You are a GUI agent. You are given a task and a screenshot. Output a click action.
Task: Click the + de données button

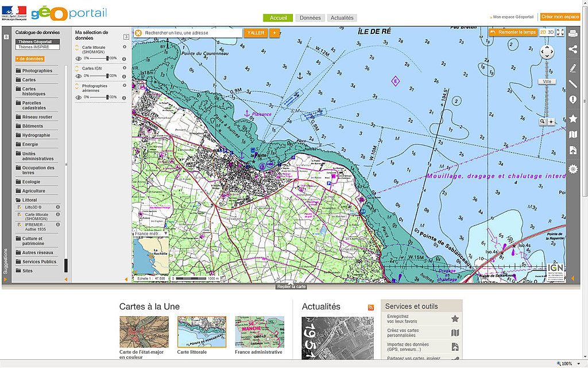point(30,59)
